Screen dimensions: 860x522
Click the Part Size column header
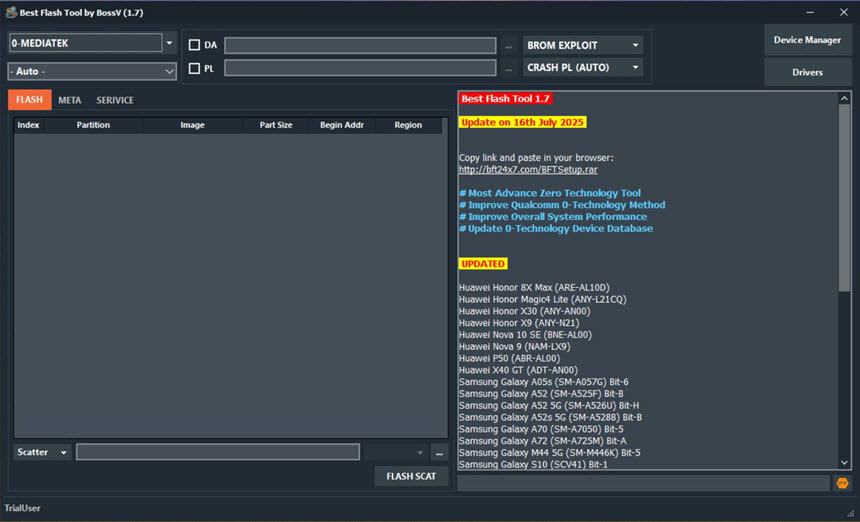pos(276,125)
